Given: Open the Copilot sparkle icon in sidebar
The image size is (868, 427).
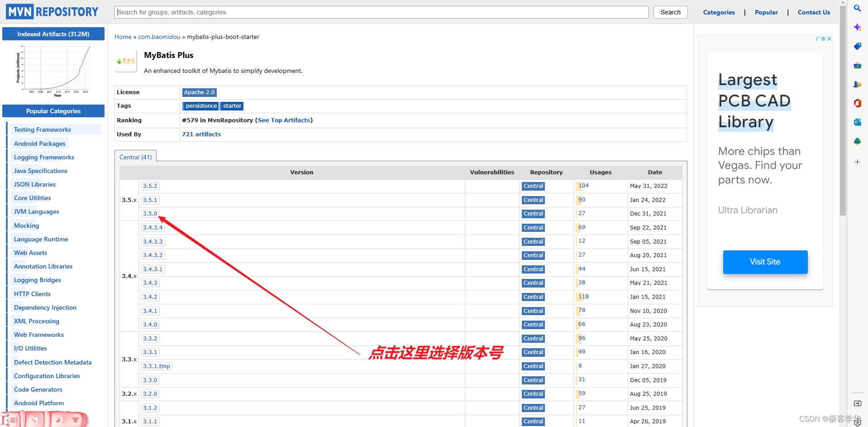Looking at the screenshot, I should [x=857, y=27].
